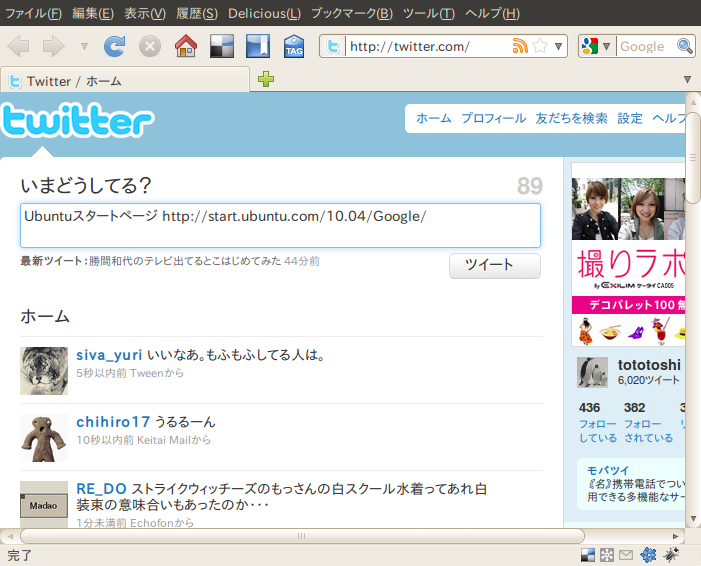Click the browser Forward arrow

coord(54,46)
